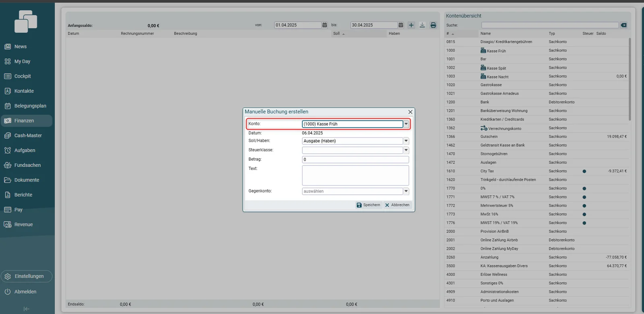
Task: Open calendar picker for 'von' date
Action: pyautogui.click(x=325, y=25)
